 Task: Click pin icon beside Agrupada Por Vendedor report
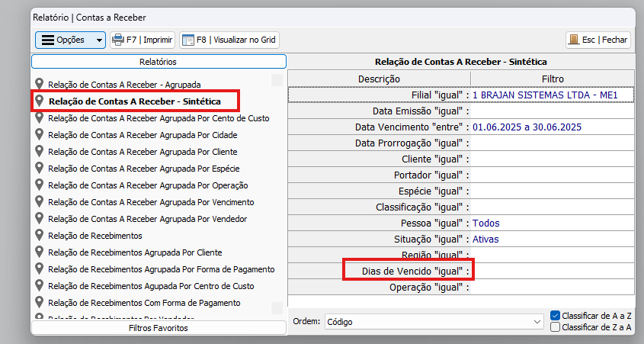click(39, 219)
